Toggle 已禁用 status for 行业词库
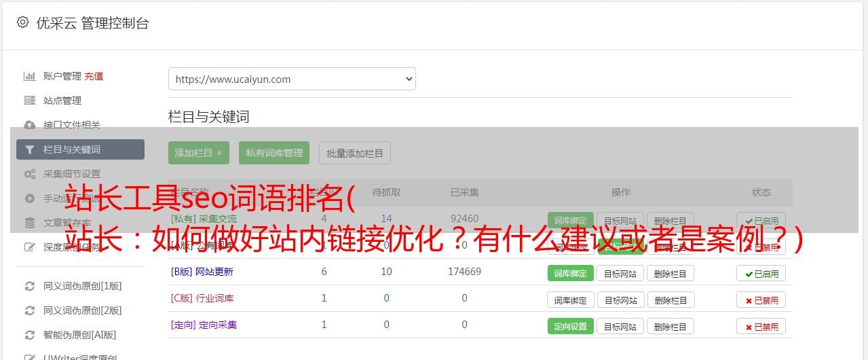Screen dimensions: 868x360 tap(761, 300)
